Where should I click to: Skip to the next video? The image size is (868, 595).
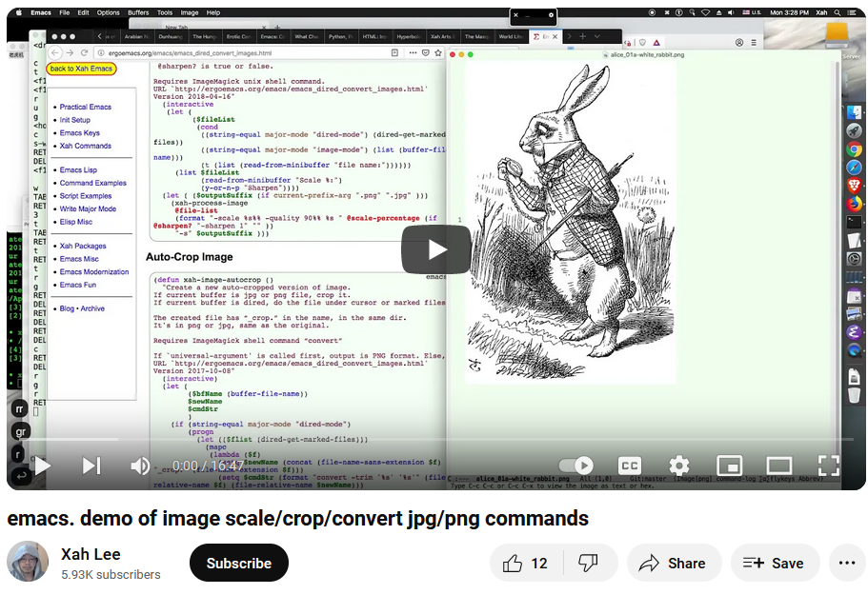point(91,466)
